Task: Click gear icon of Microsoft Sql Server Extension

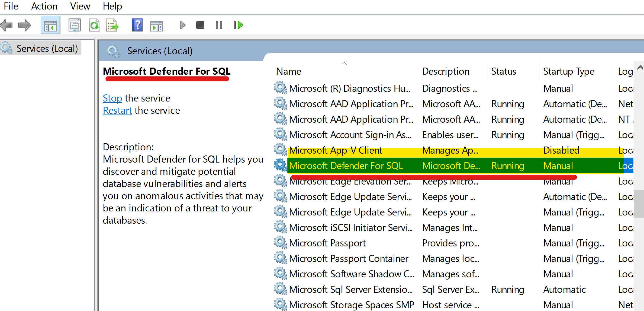Action: tap(281, 289)
